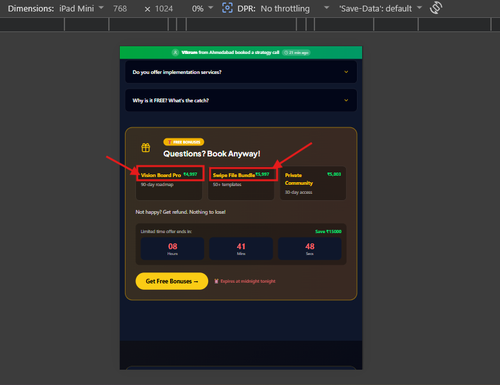The height and width of the screenshot is (385, 500).
Task: Click the 48 Secs countdown box
Action: coord(310,249)
